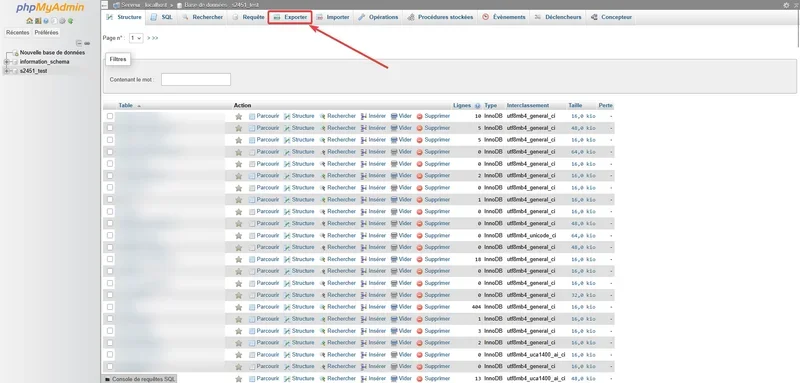Image resolution: width=800 pixels, height=383 pixels.
Task: Switch to the SQL tab
Action: point(161,17)
